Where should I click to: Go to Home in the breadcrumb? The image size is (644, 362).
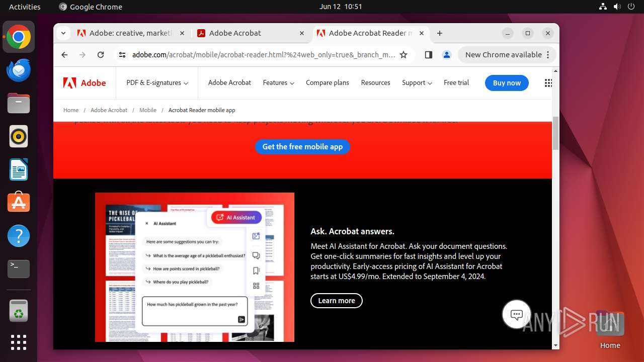71,110
